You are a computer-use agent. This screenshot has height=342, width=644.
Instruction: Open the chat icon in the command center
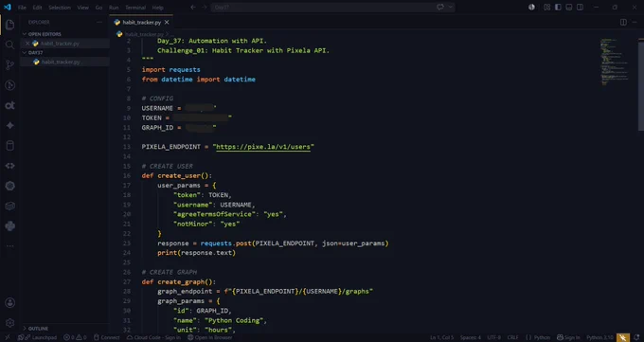[440, 7]
